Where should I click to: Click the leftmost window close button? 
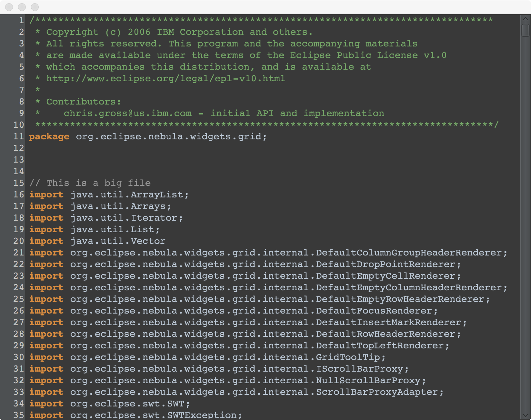click(9, 7)
